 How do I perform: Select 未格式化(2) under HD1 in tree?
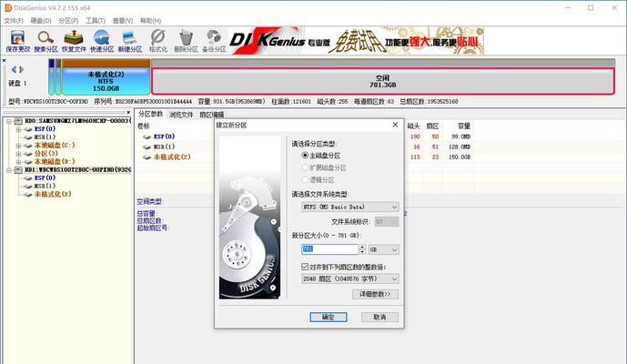[x=53, y=194]
